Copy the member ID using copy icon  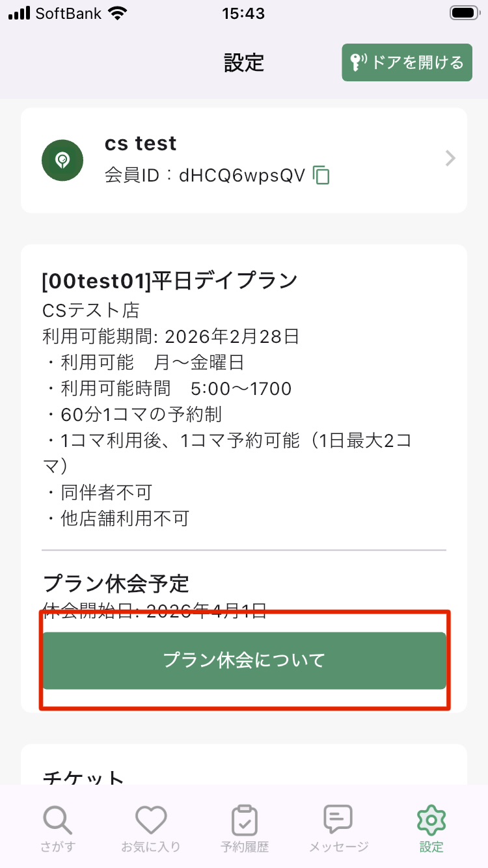click(x=321, y=175)
